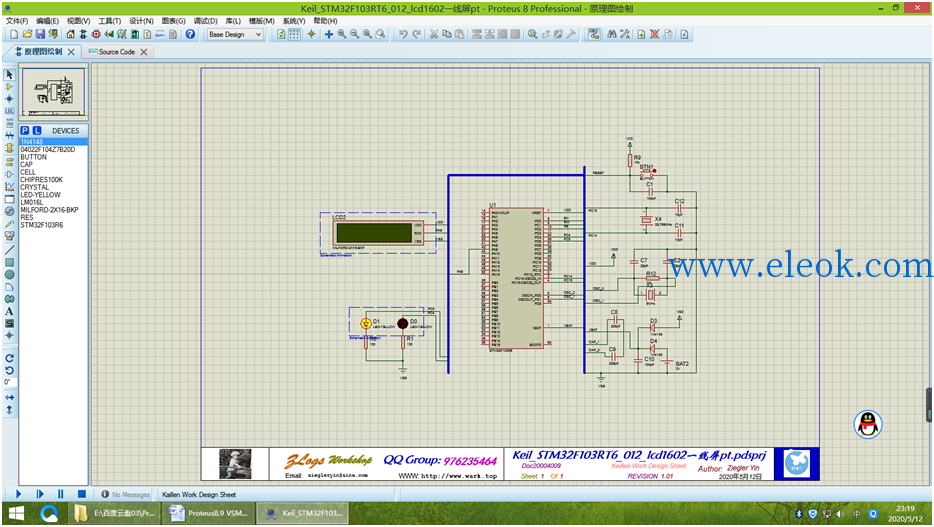Select the 2D line drawing tool
The image size is (934, 527).
pos(9,250)
